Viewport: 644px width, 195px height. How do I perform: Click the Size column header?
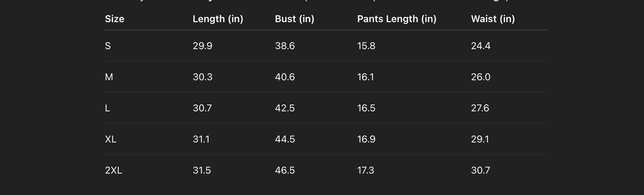[114, 19]
